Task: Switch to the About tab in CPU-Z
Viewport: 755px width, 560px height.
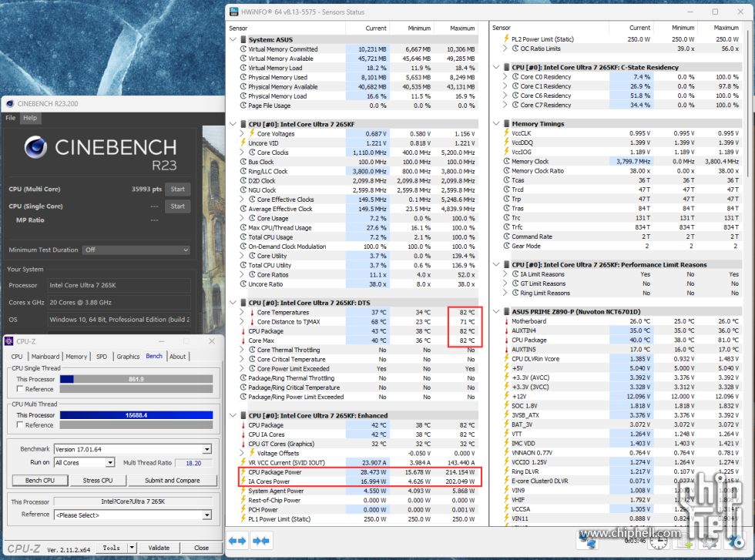Action: click(x=178, y=357)
